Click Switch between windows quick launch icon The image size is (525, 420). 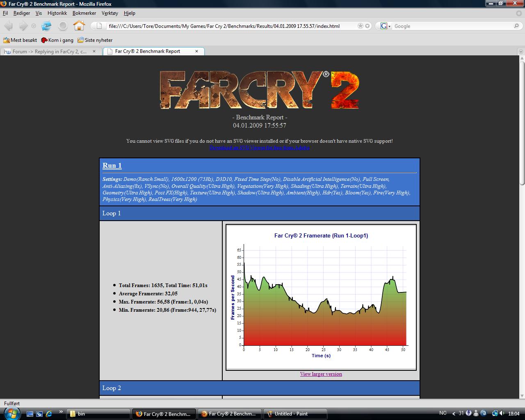(39, 414)
